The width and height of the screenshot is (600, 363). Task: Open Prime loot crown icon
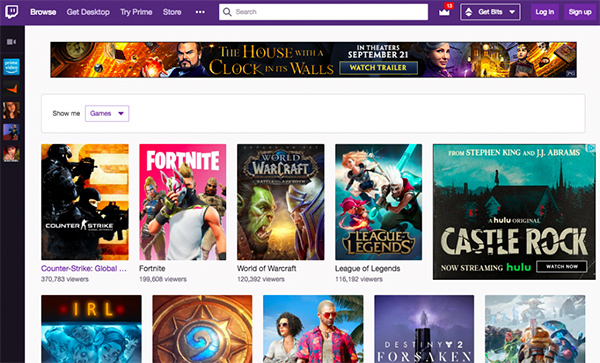444,12
